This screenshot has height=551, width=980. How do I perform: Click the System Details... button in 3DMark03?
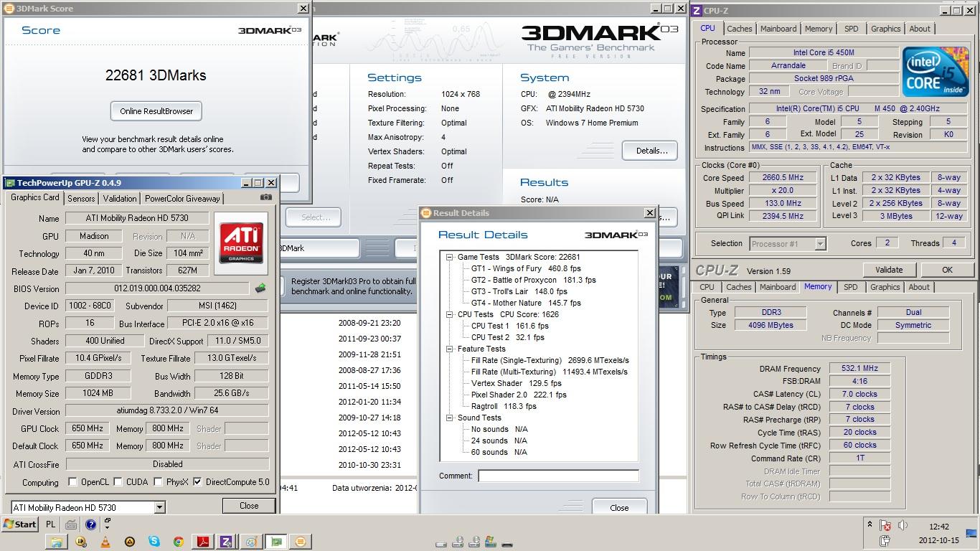pyautogui.click(x=651, y=151)
